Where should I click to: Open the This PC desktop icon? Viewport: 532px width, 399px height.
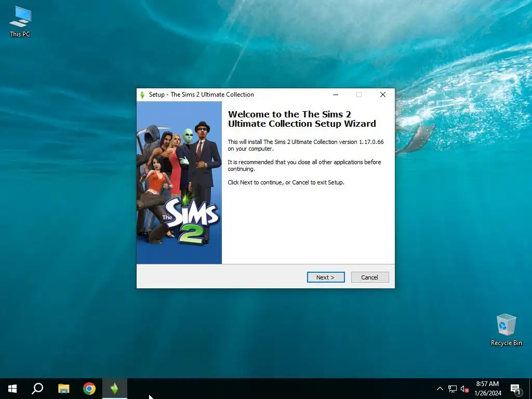point(20,21)
